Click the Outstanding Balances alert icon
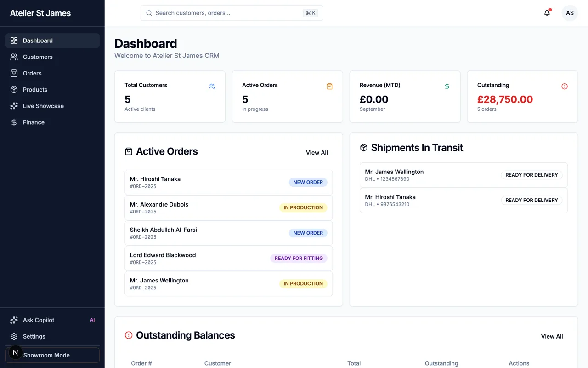 129,335
